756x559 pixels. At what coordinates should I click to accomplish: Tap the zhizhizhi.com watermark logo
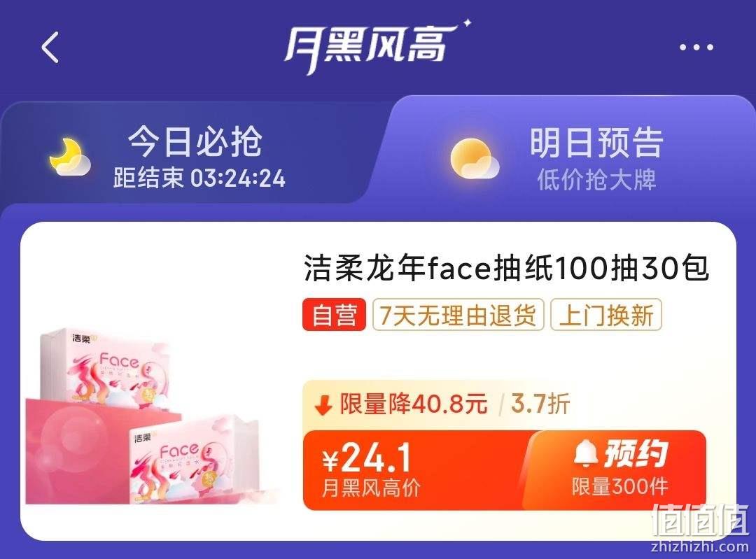699,528
